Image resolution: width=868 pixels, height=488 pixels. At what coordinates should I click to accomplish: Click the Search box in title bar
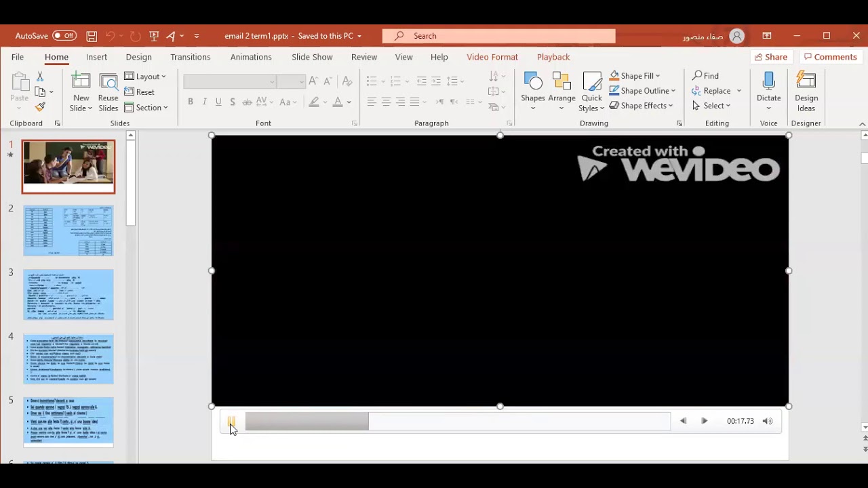coord(498,36)
